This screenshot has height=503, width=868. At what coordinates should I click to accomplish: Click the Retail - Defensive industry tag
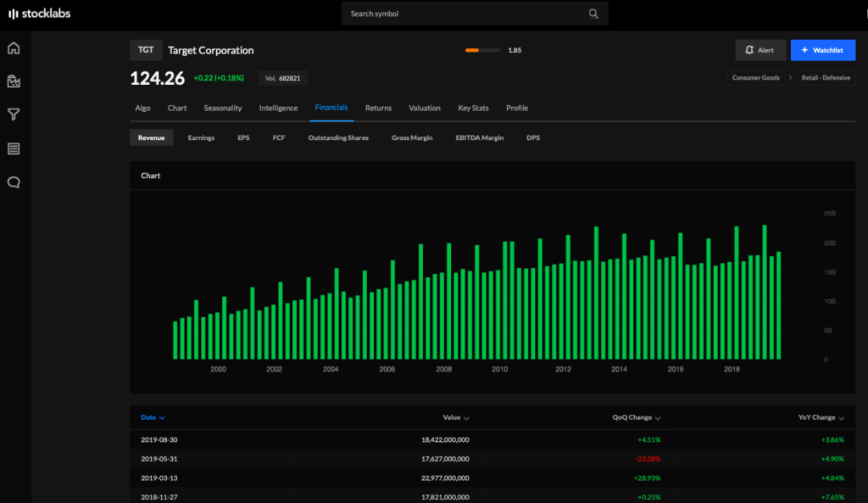tap(826, 77)
